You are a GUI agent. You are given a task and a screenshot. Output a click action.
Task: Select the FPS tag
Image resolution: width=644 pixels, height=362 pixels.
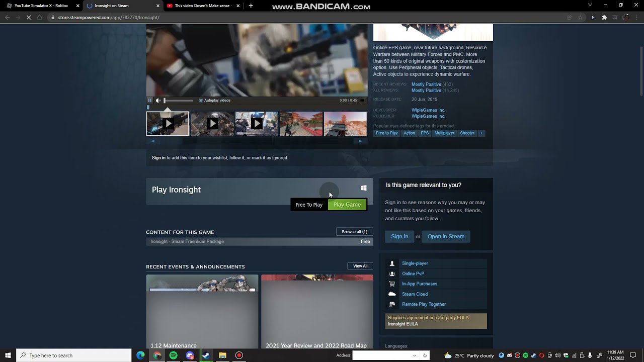[425, 133]
